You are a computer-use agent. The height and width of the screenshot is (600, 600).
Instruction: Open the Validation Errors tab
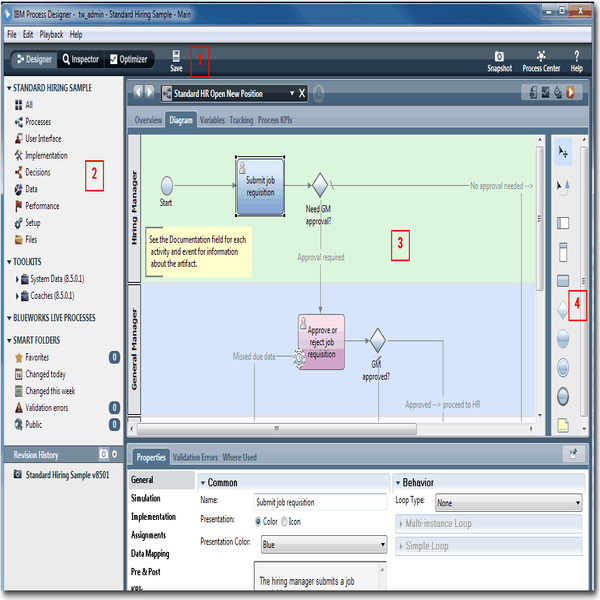click(x=194, y=458)
